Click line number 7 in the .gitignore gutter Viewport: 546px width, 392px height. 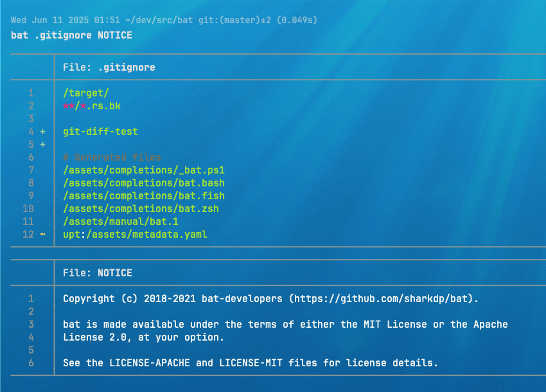pyautogui.click(x=31, y=170)
